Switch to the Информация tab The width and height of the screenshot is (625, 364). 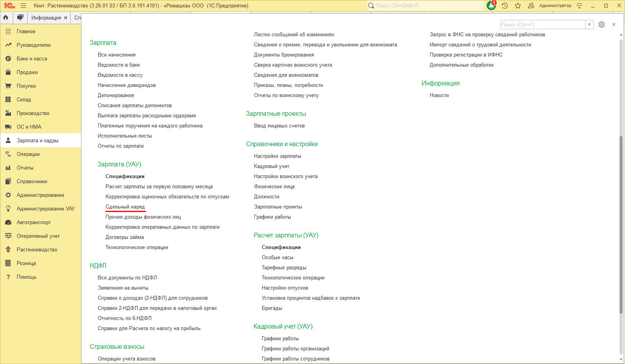(x=46, y=18)
